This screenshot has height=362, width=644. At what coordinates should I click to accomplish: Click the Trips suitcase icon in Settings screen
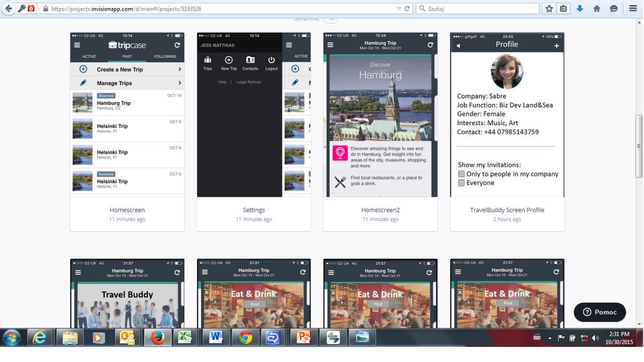(208, 60)
